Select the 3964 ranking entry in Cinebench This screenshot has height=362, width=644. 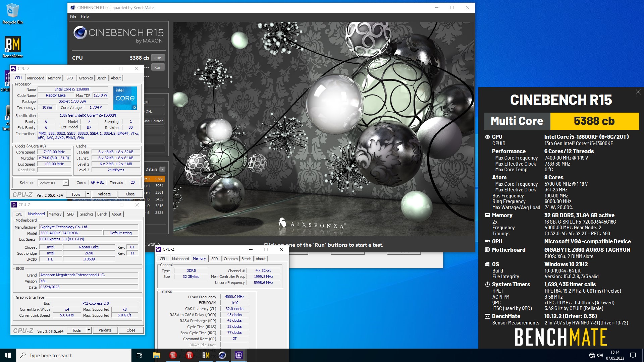pyautogui.click(x=154, y=186)
